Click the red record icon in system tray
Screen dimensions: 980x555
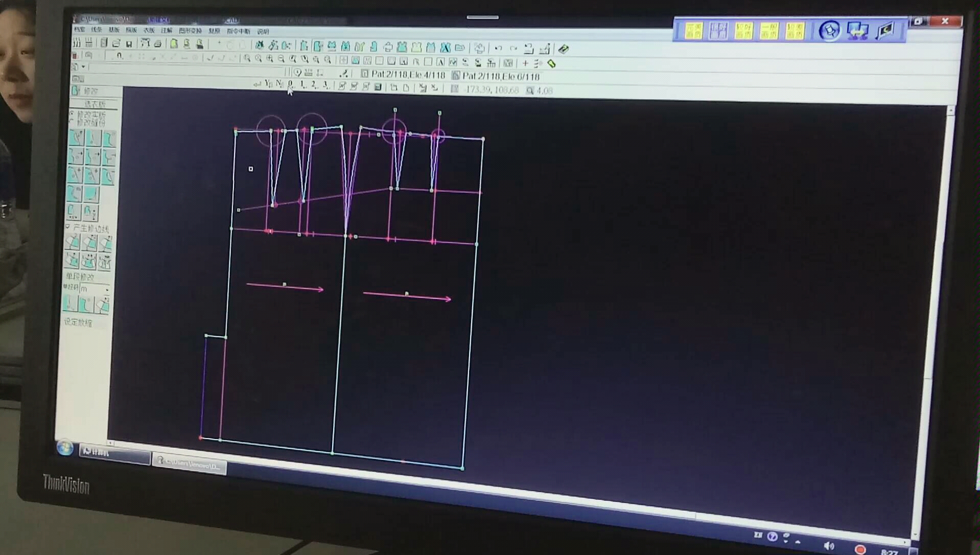coord(860,549)
